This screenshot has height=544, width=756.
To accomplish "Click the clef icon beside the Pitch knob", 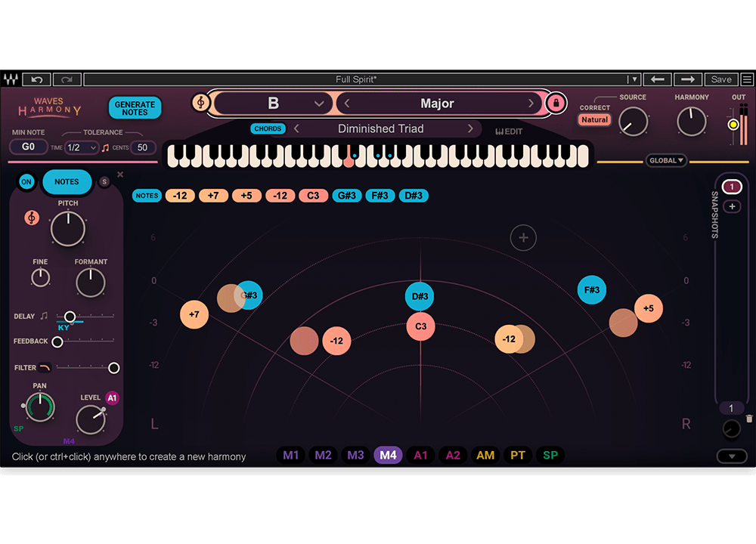I will (32, 218).
